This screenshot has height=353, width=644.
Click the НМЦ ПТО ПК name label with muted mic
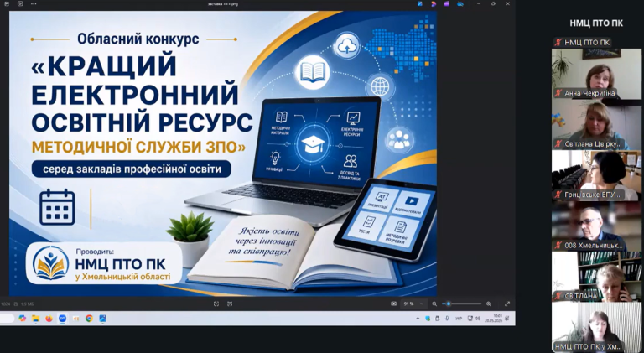point(582,42)
